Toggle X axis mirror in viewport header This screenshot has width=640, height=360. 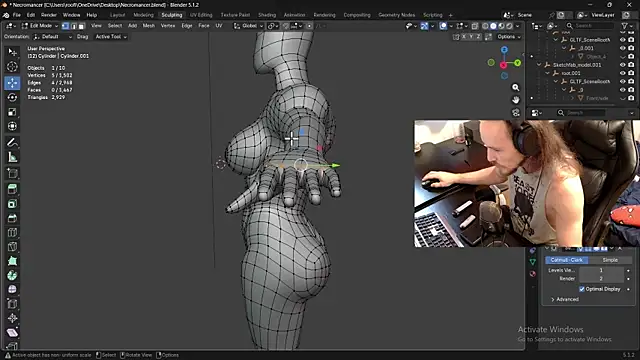[464, 37]
